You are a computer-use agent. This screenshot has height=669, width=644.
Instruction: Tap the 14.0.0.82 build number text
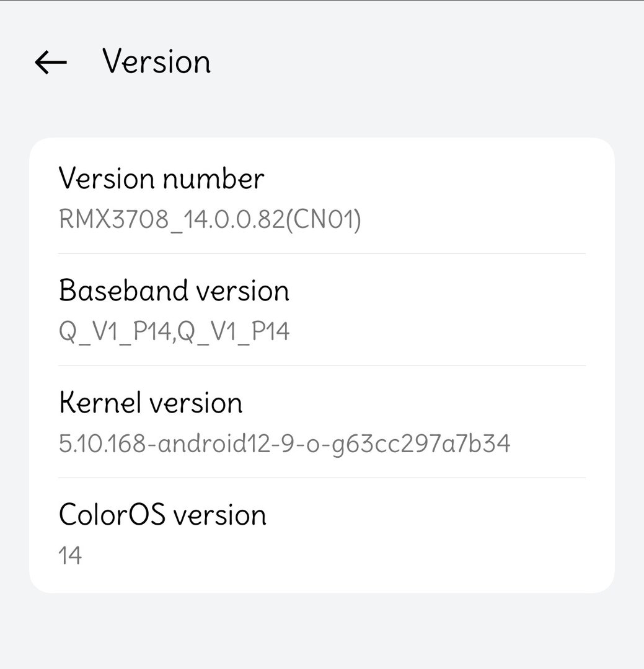tap(227, 220)
